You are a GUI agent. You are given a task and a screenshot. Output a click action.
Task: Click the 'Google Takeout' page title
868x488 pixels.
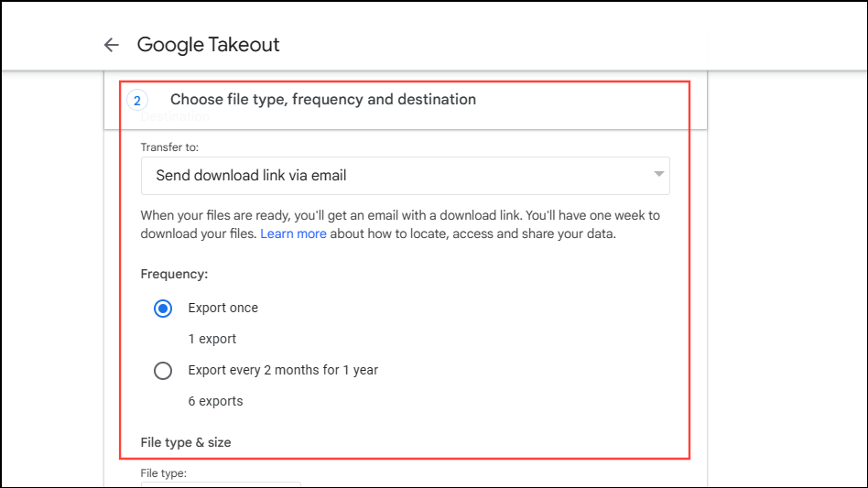[208, 45]
